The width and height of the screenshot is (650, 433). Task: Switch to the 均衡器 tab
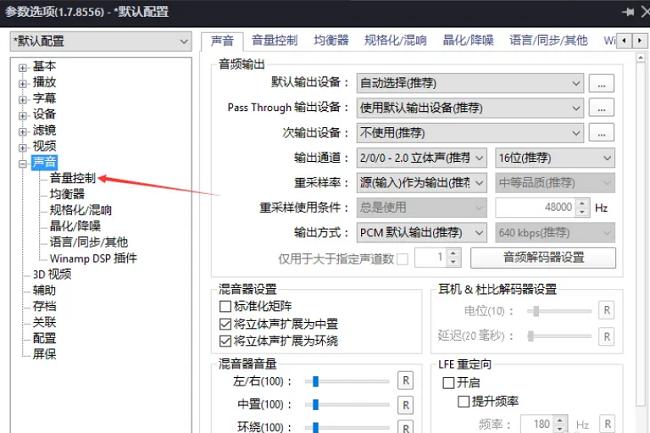pyautogui.click(x=331, y=41)
